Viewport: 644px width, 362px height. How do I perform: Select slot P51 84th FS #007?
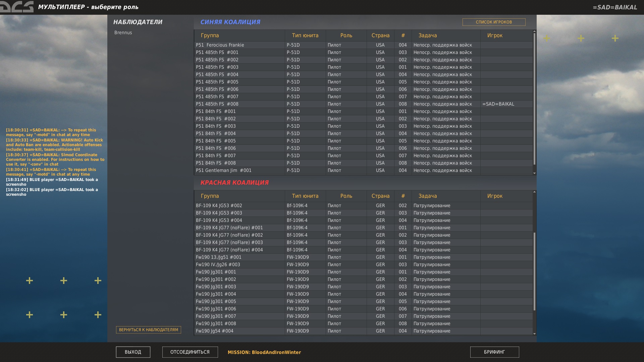click(x=363, y=156)
